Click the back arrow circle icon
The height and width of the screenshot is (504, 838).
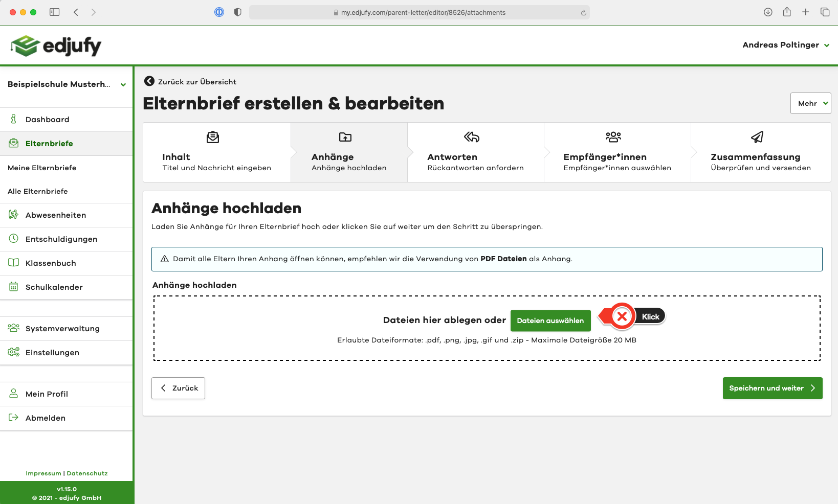point(149,81)
